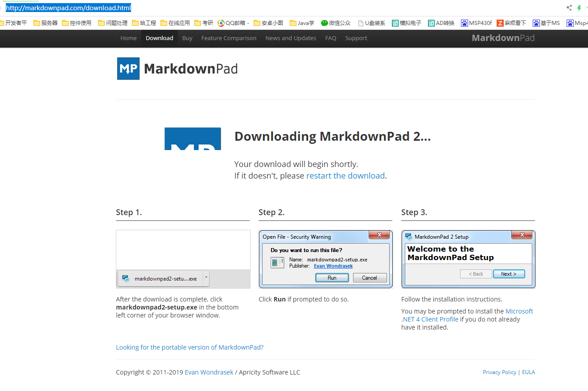This screenshot has height=391, width=588.
Task: Open the FAQ navigation item
Action: (x=331, y=38)
